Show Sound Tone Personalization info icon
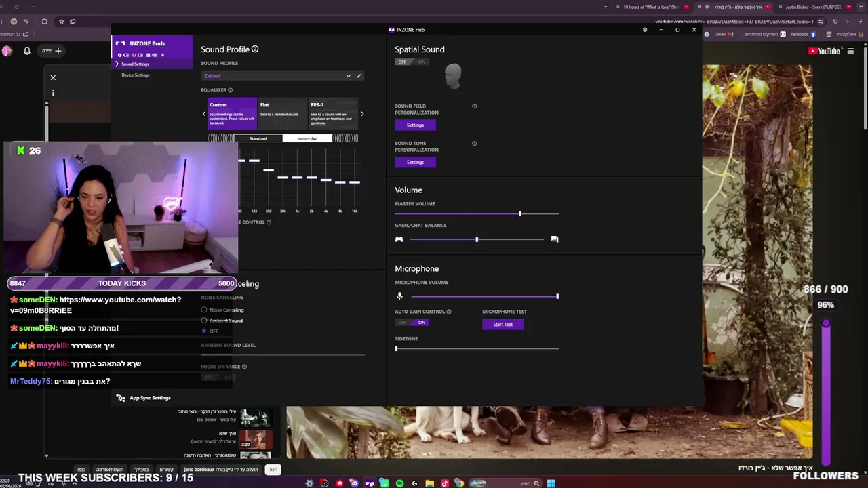This screenshot has height=488, width=868. tap(475, 144)
